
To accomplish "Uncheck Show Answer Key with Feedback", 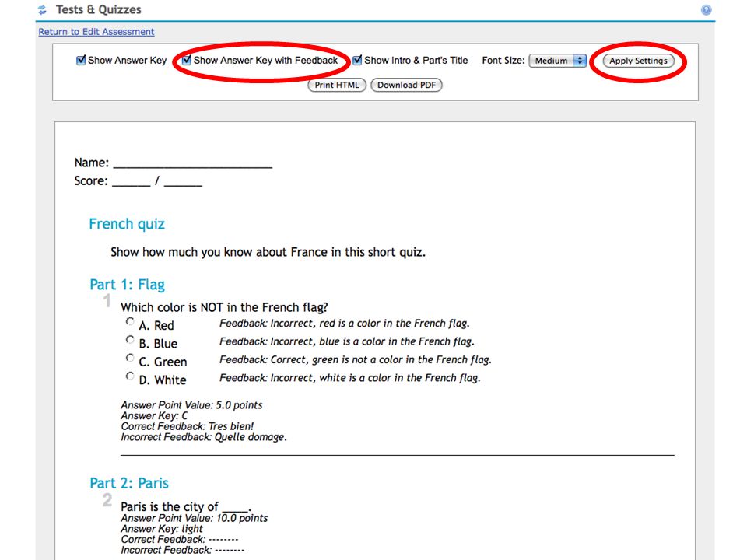I will pyautogui.click(x=187, y=60).
